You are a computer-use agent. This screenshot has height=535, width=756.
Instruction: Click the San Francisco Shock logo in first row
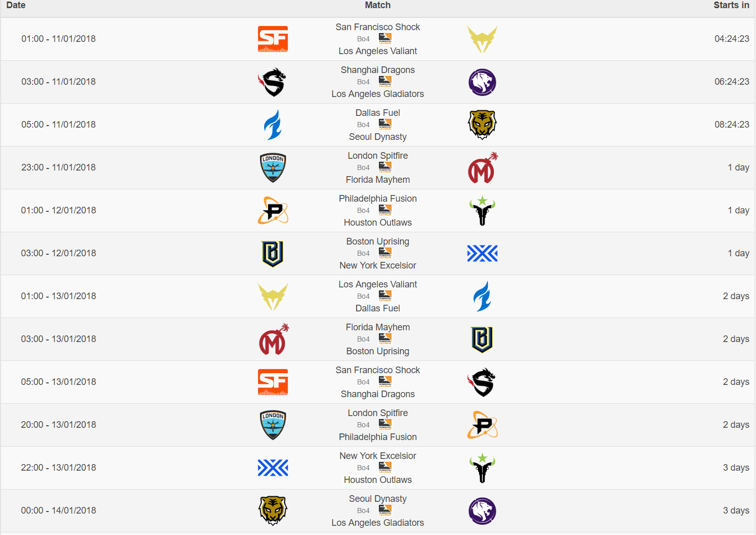(273, 39)
